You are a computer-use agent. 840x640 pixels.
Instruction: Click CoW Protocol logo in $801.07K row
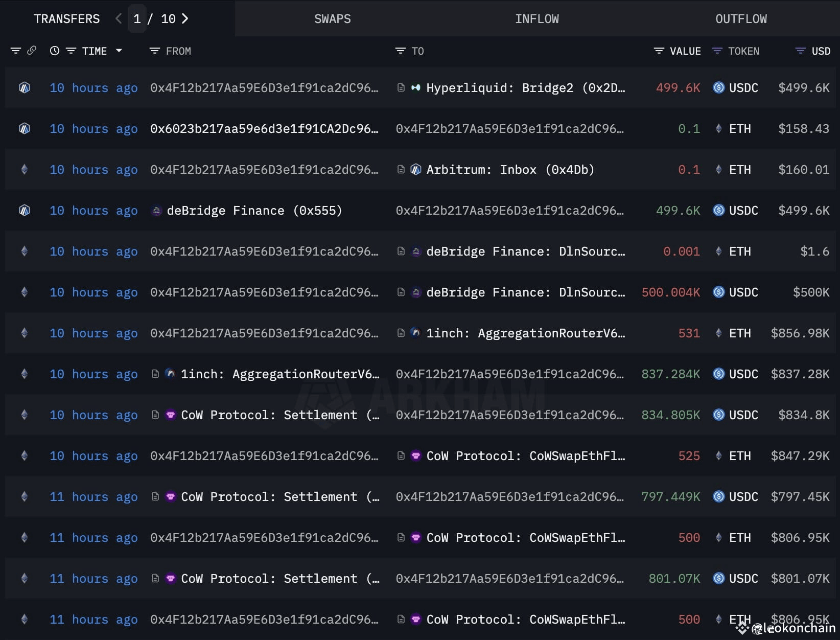tap(171, 578)
